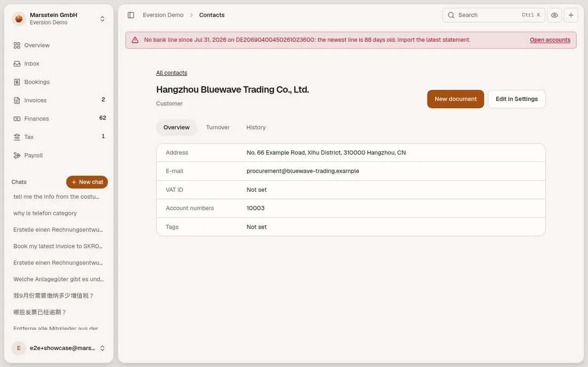Open the Inbox tray icon
The image size is (588, 367).
pyautogui.click(x=17, y=64)
